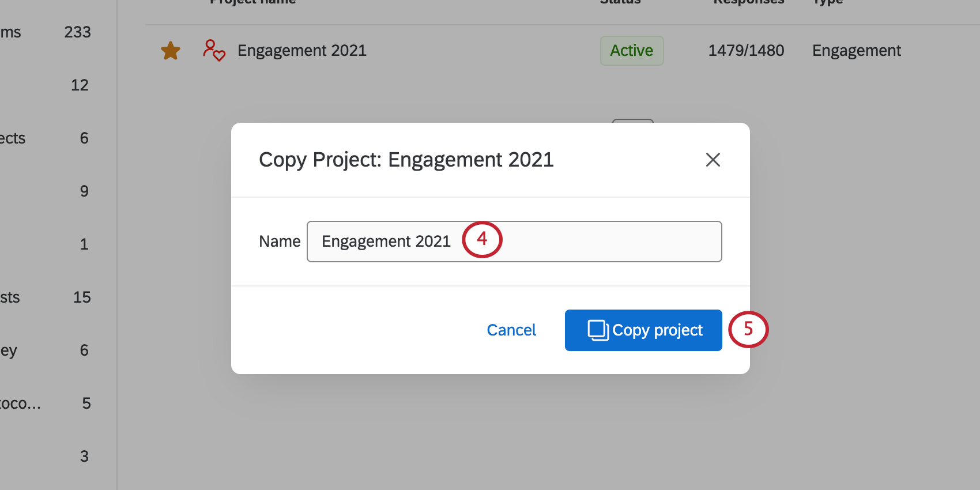Click the Engagement type cell in row
This screenshot has height=490, width=980.
pyautogui.click(x=856, y=51)
